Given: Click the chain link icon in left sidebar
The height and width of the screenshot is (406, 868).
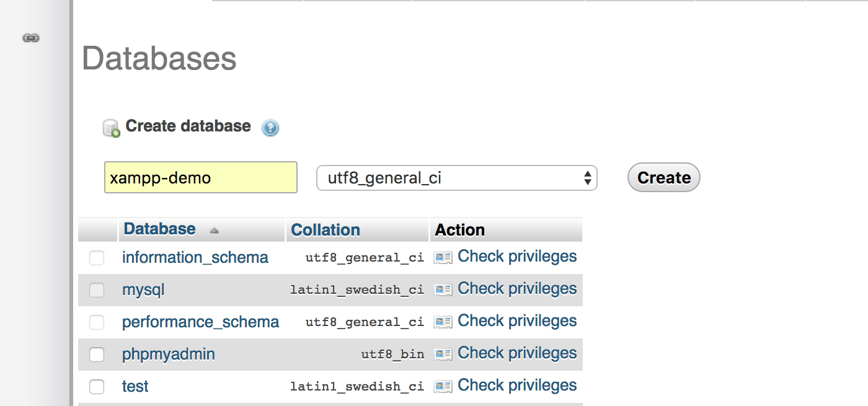Looking at the screenshot, I should pos(31,38).
